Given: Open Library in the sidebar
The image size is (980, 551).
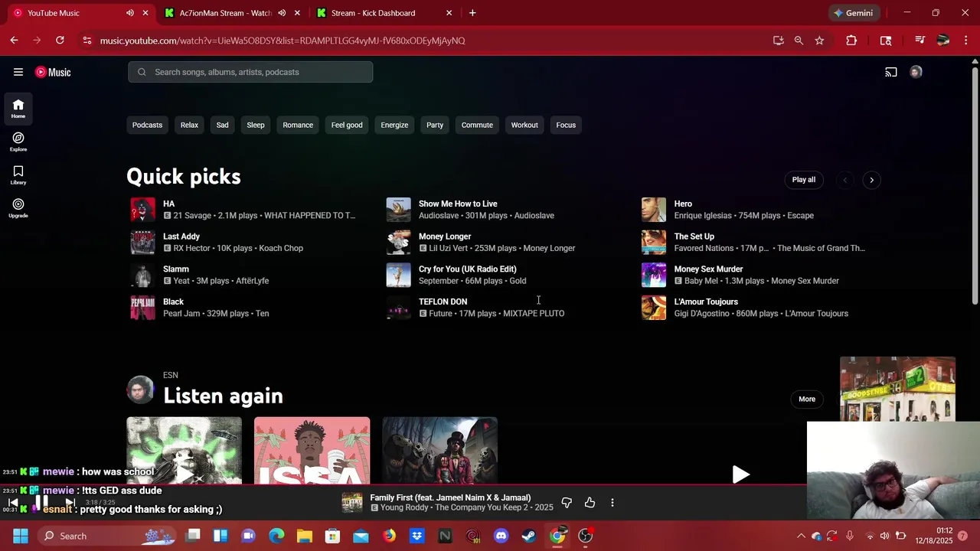Looking at the screenshot, I should point(18,175).
